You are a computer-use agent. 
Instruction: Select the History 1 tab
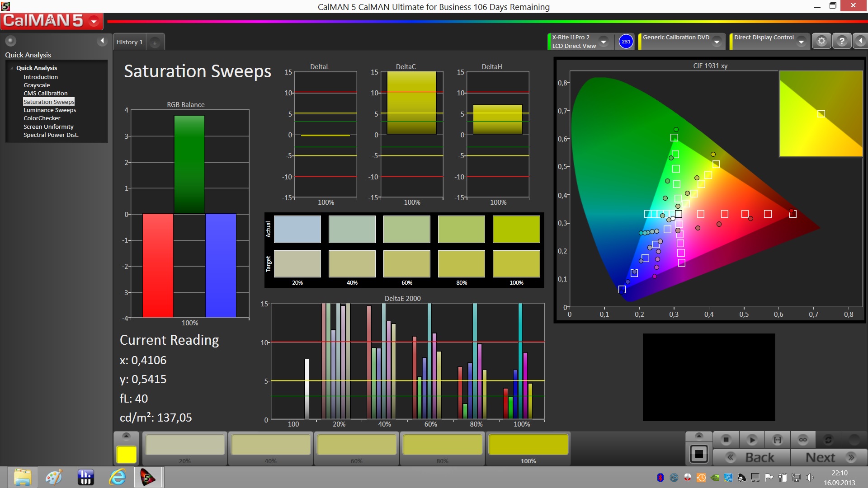129,42
